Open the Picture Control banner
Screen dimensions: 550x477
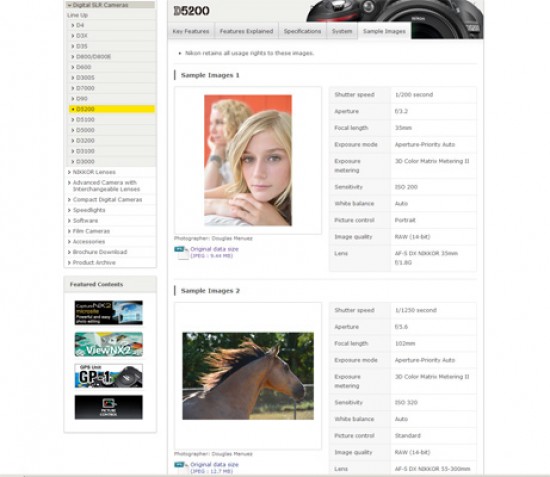109,407
